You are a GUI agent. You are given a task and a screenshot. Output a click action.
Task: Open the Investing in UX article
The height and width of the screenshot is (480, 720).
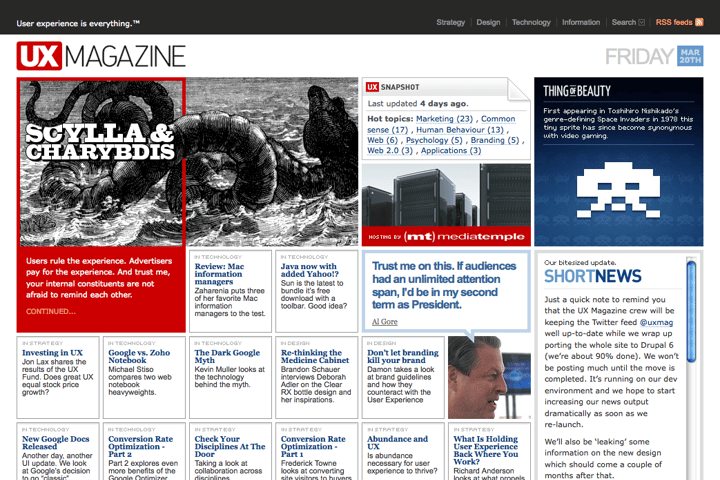52,353
